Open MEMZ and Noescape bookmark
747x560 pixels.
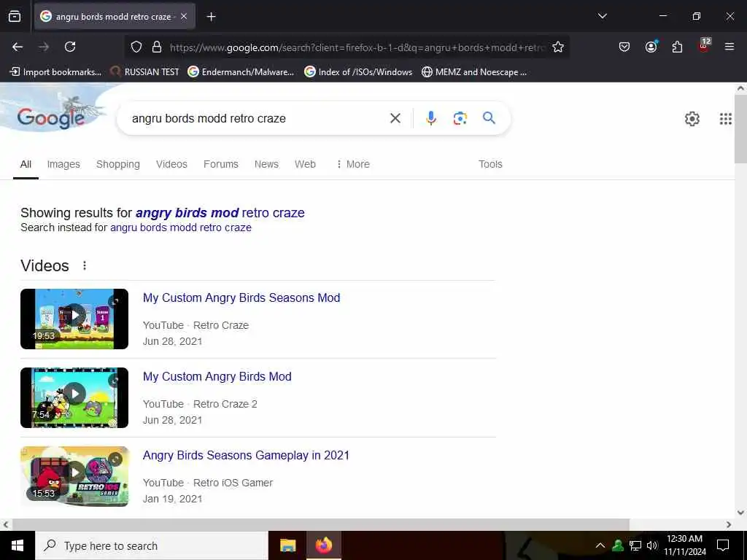pyautogui.click(x=474, y=72)
